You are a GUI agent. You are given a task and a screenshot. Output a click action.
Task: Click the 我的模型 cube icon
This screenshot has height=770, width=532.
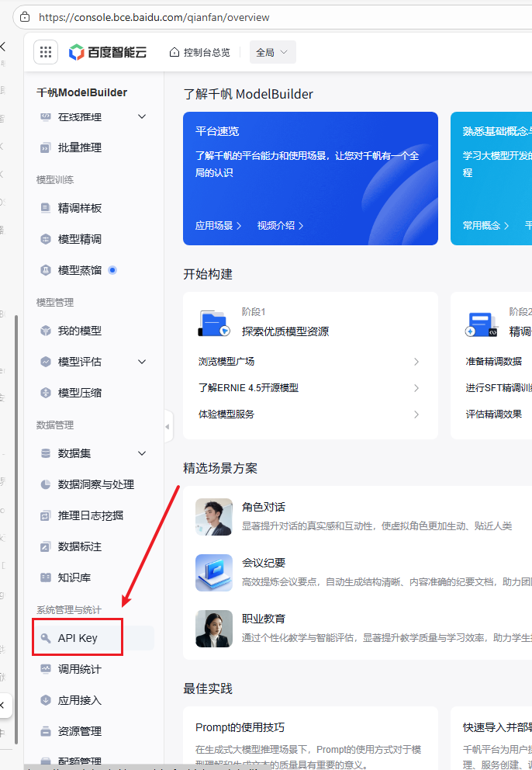pyautogui.click(x=46, y=331)
